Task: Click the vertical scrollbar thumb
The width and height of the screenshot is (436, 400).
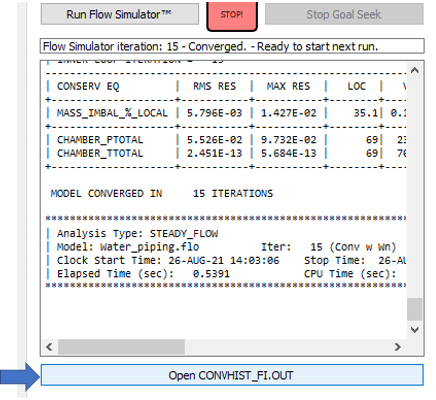Action: 415,309
